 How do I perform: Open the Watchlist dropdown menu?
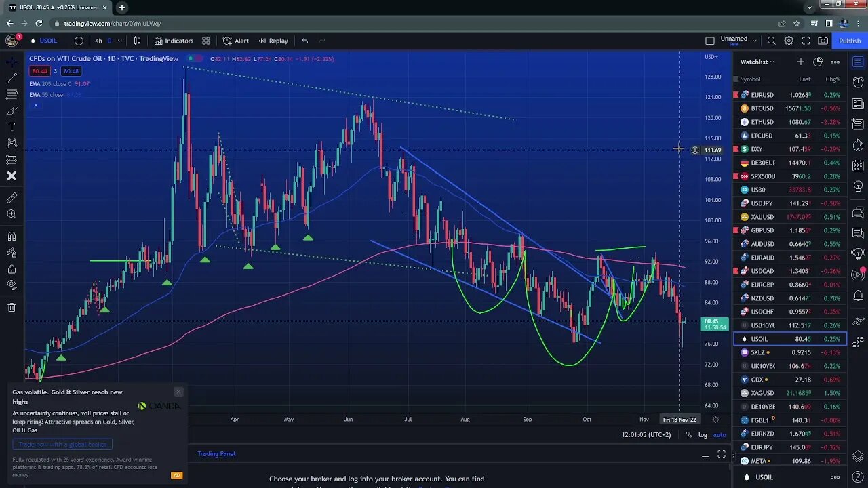pos(757,62)
